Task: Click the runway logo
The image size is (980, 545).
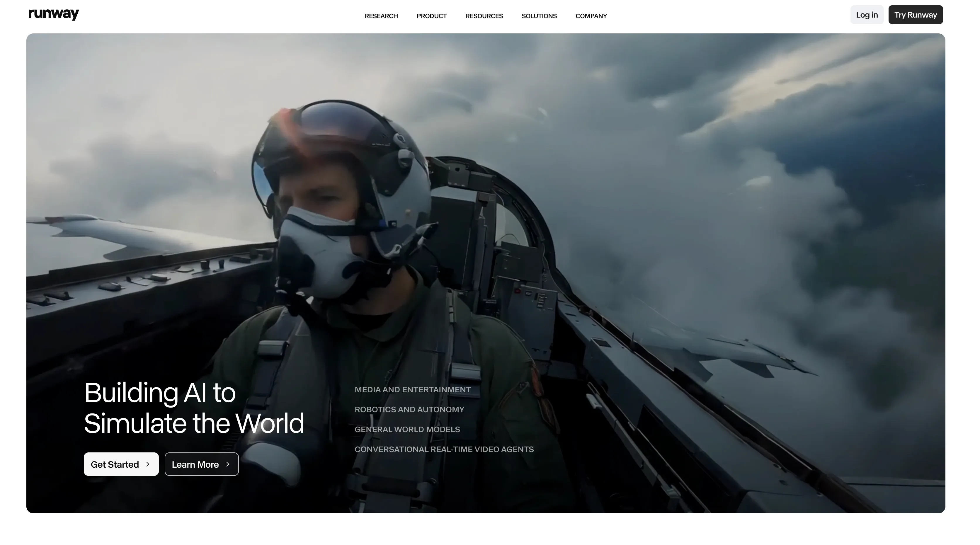Action: coord(54,14)
